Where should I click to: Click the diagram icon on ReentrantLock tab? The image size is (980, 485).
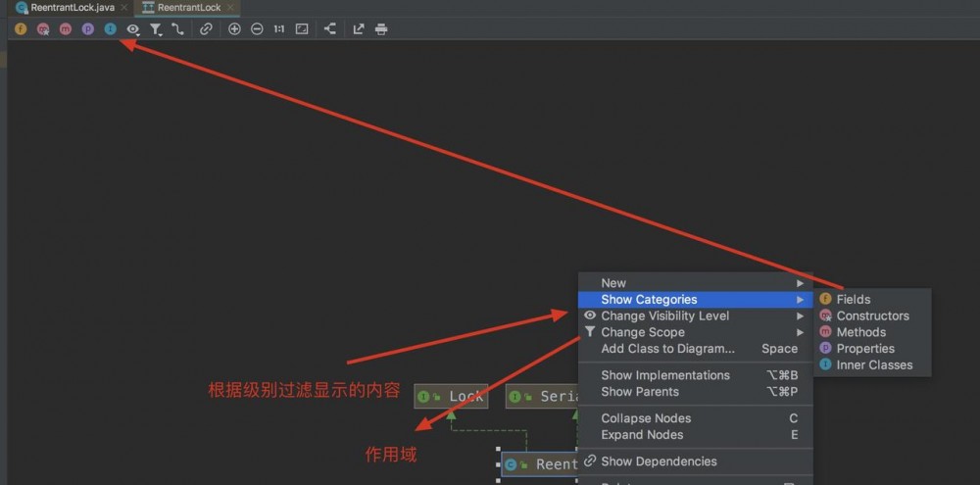click(148, 8)
